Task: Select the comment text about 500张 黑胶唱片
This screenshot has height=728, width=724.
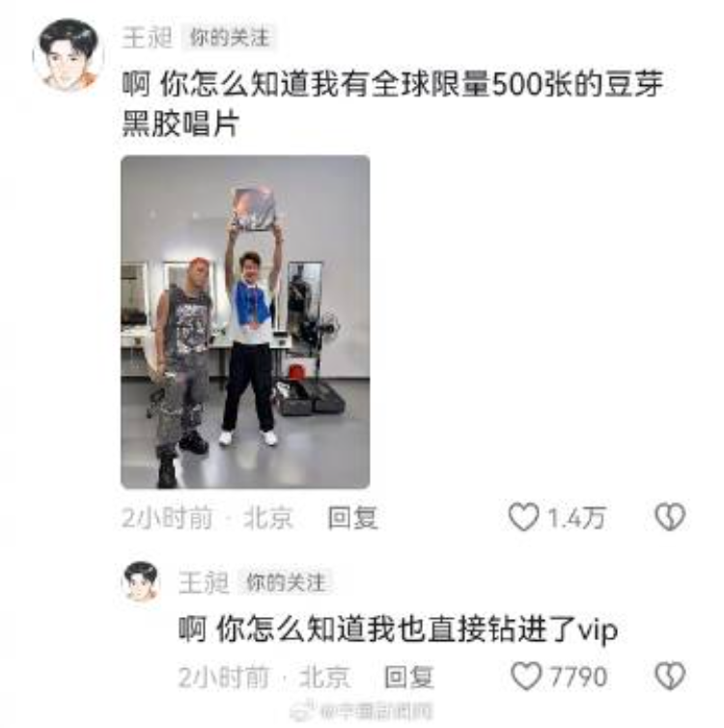Action: click(393, 103)
